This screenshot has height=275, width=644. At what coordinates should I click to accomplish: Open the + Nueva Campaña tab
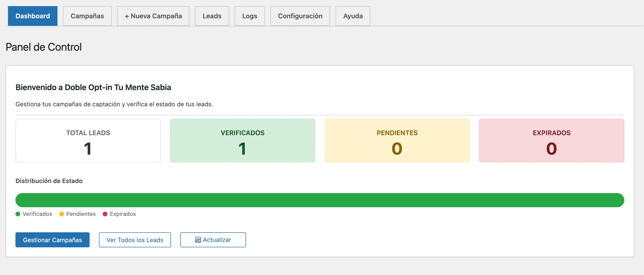(x=153, y=16)
